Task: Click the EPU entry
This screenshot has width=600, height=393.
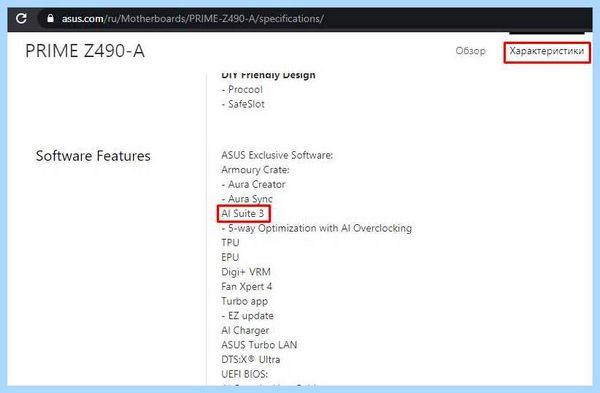Action: tap(230, 257)
